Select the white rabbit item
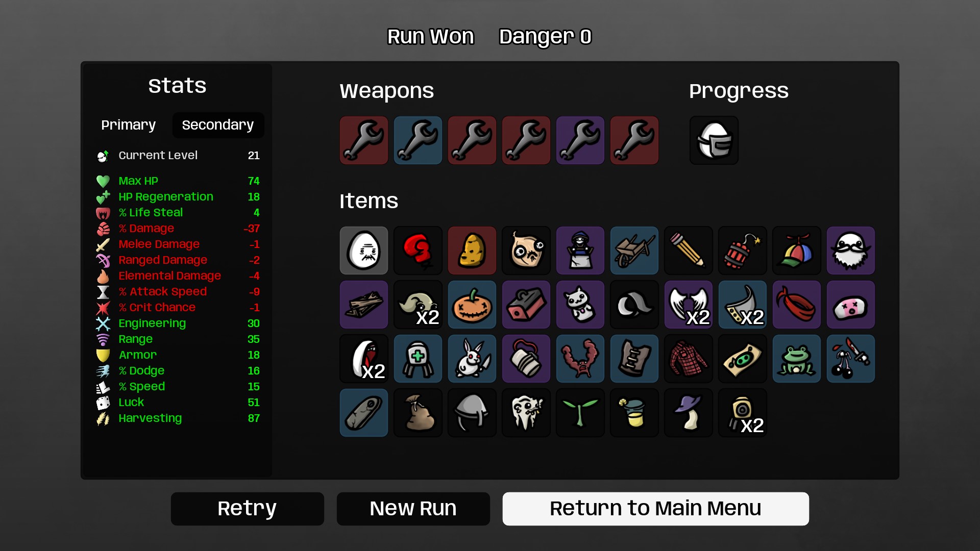 tap(472, 359)
